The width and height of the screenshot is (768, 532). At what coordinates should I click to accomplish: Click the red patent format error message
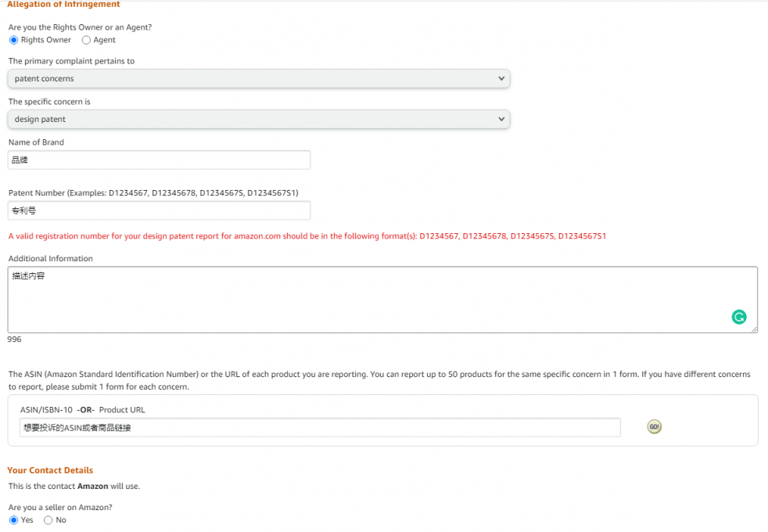tap(307, 236)
